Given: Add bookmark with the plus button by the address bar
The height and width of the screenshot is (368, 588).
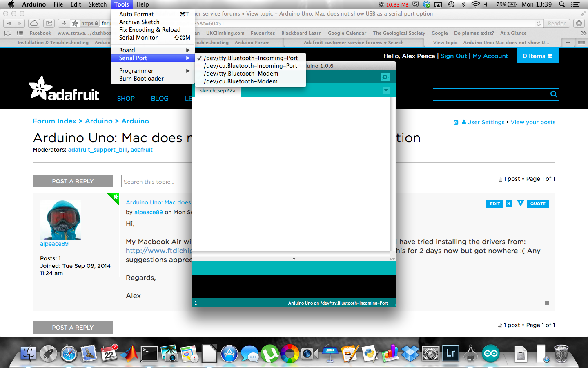Looking at the screenshot, I should click(64, 23).
